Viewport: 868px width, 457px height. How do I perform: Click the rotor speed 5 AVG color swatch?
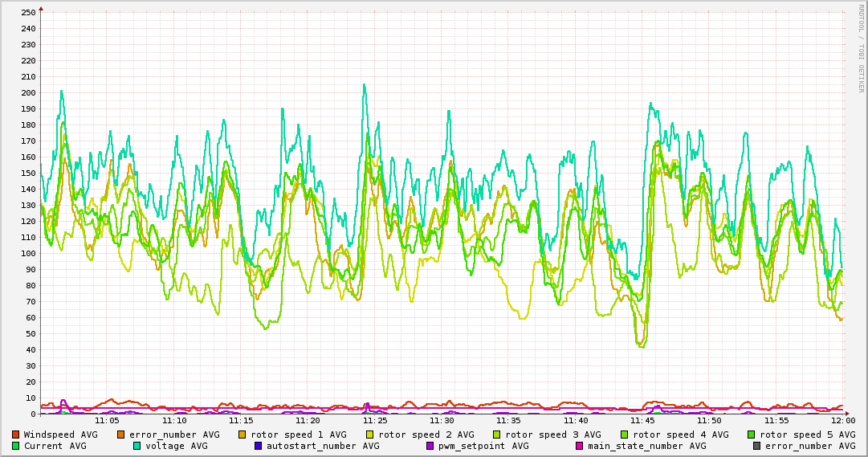coord(752,435)
